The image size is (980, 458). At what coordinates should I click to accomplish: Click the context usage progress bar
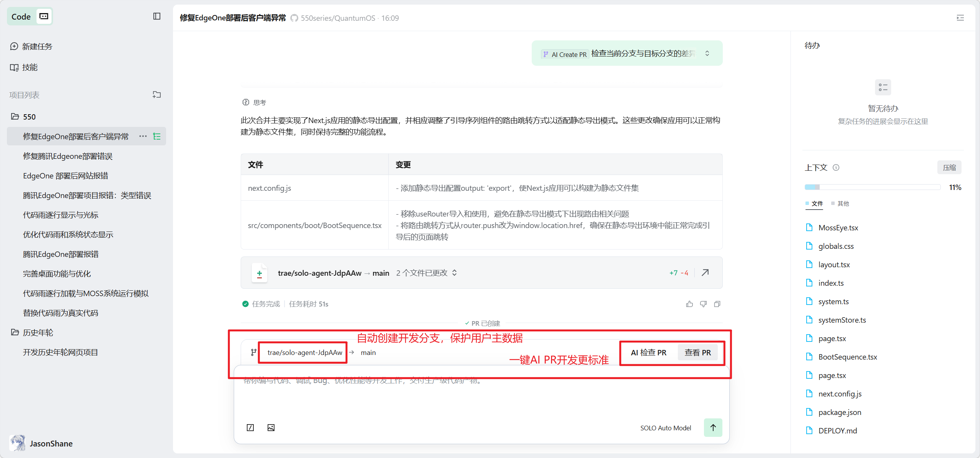coord(872,187)
